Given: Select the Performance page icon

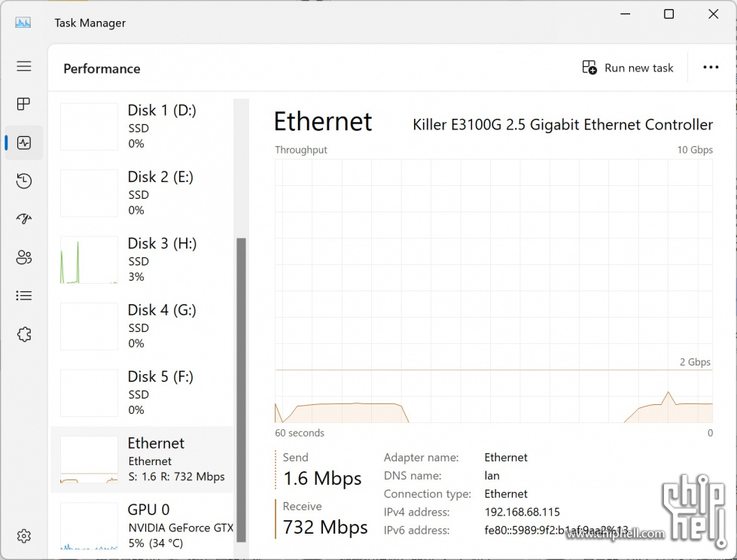Looking at the screenshot, I should click(x=24, y=142).
